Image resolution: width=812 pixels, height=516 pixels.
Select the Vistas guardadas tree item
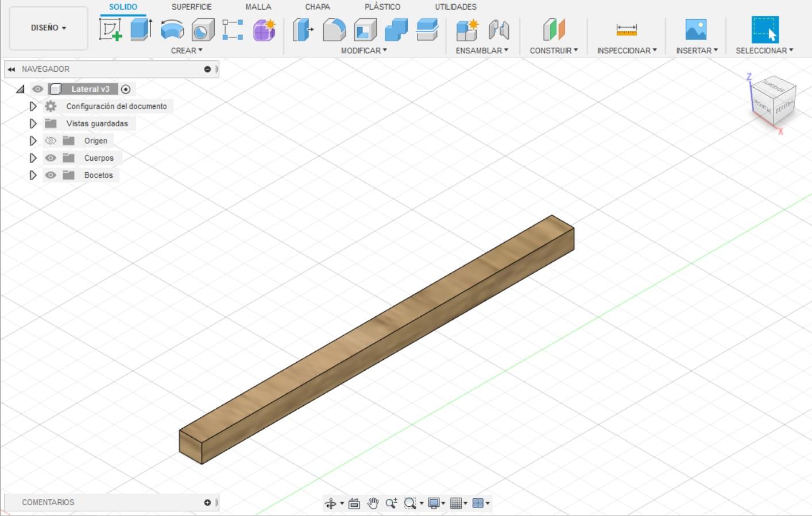pos(97,123)
